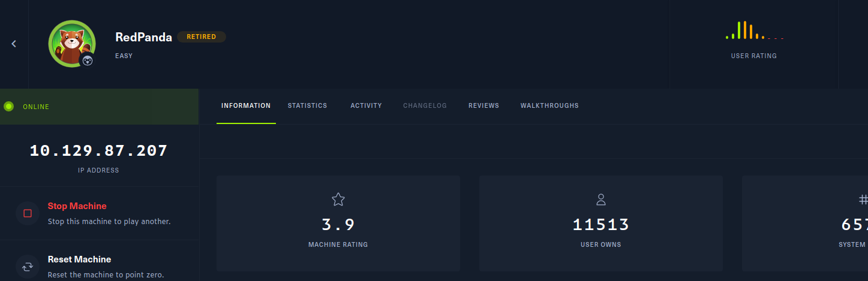Switch to the Statistics tab

(307, 105)
